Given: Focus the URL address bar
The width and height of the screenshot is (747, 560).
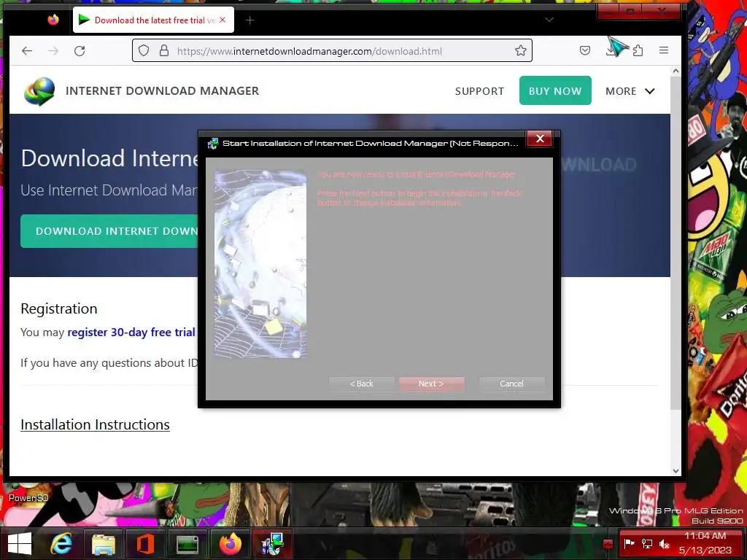Looking at the screenshot, I should (332, 50).
